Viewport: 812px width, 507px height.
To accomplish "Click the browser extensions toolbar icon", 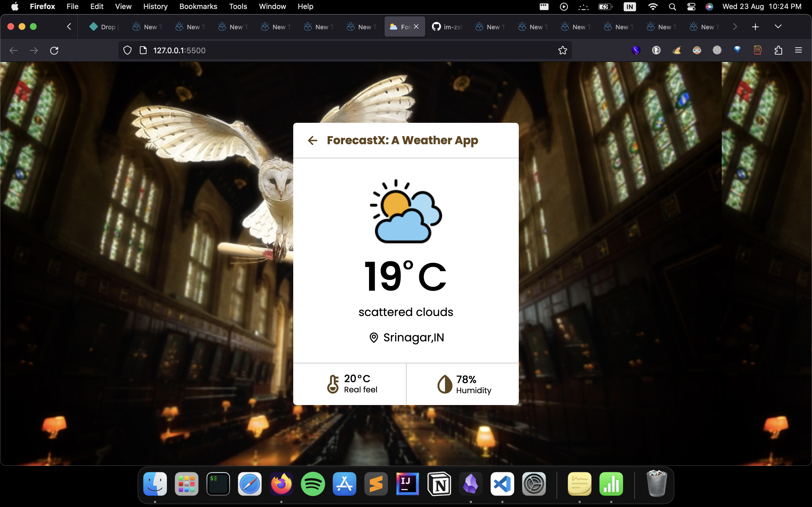I will coord(779,51).
